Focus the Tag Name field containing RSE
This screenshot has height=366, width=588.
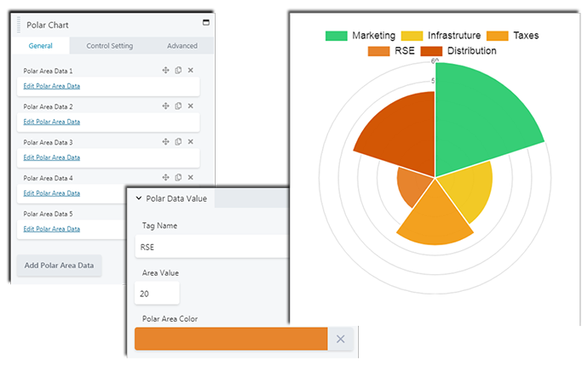(x=213, y=247)
